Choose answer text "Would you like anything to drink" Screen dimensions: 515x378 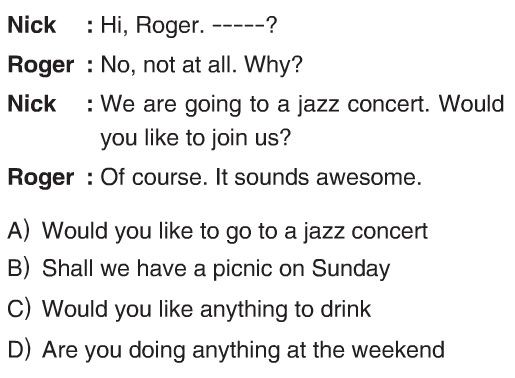[206, 310]
